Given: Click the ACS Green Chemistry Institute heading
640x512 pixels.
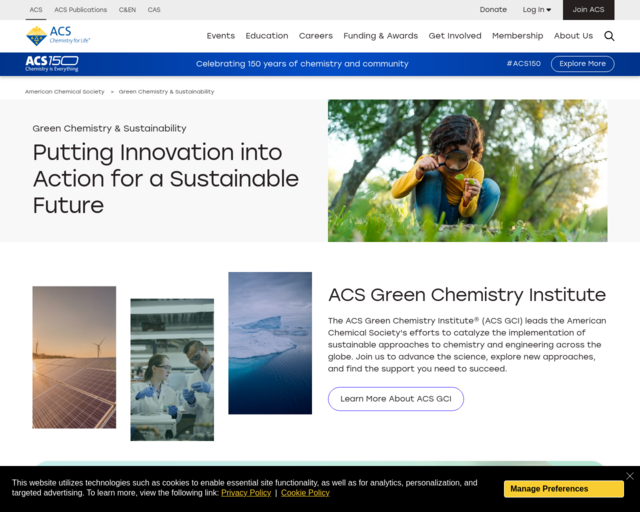Looking at the screenshot, I should (x=467, y=295).
